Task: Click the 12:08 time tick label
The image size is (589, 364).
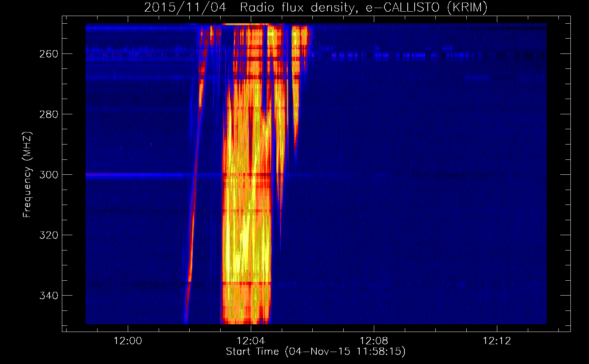Action: pyautogui.click(x=374, y=341)
